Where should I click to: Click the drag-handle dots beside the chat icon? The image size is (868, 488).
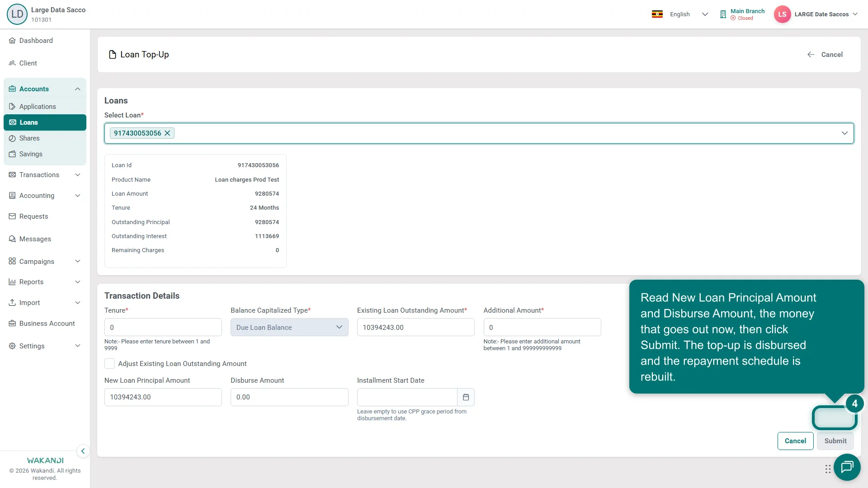828,469
